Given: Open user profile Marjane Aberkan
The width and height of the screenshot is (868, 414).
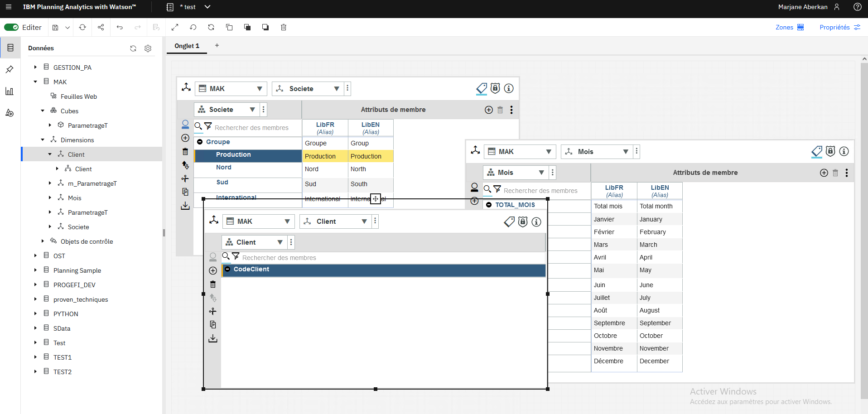Looking at the screenshot, I should tap(809, 7).
